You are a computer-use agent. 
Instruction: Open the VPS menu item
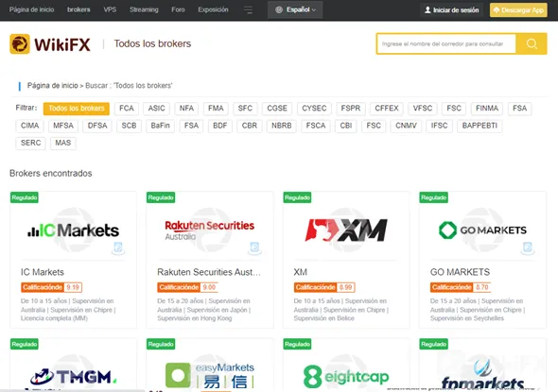[110, 9]
